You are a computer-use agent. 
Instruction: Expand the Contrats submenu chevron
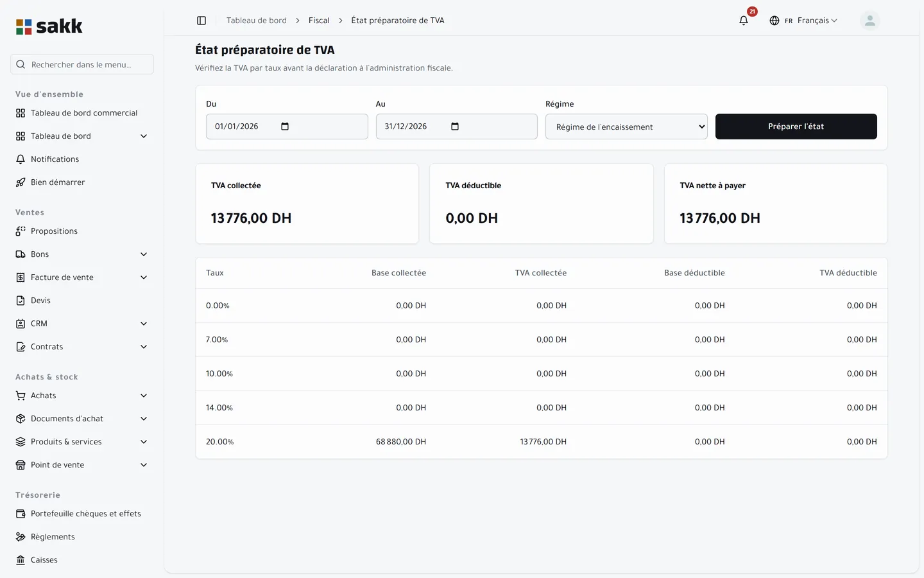click(144, 347)
